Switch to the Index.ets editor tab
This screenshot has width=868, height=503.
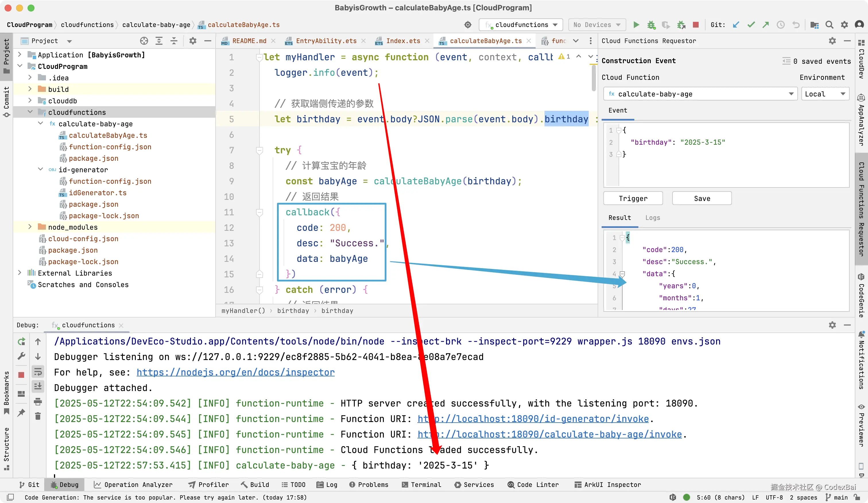[x=403, y=41]
